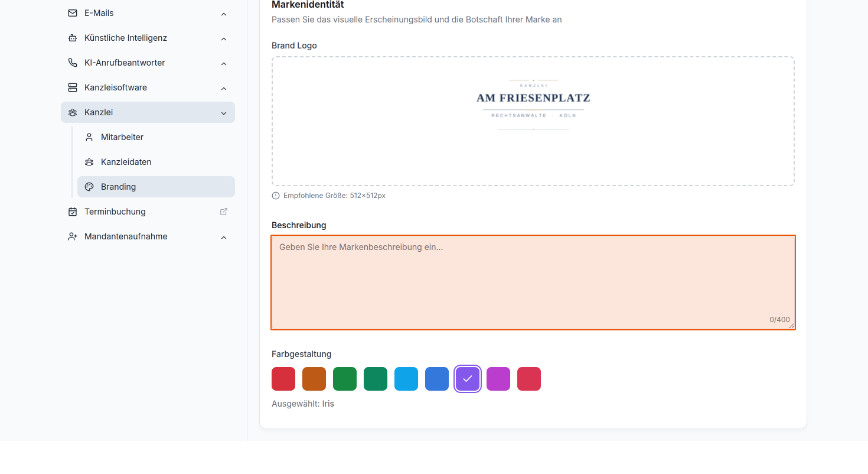Focus the Beschreibung description text area
The height and width of the screenshot is (474, 868).
tap(533, 283)
